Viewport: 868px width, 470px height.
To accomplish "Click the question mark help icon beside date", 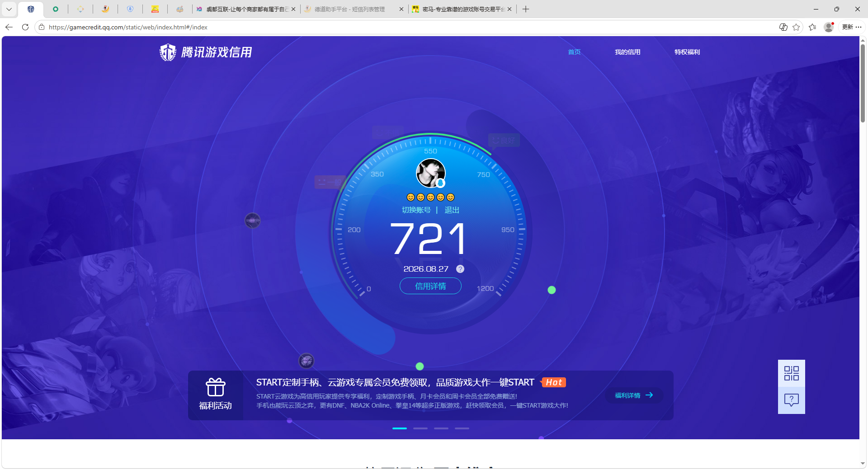I will point(460,269).
